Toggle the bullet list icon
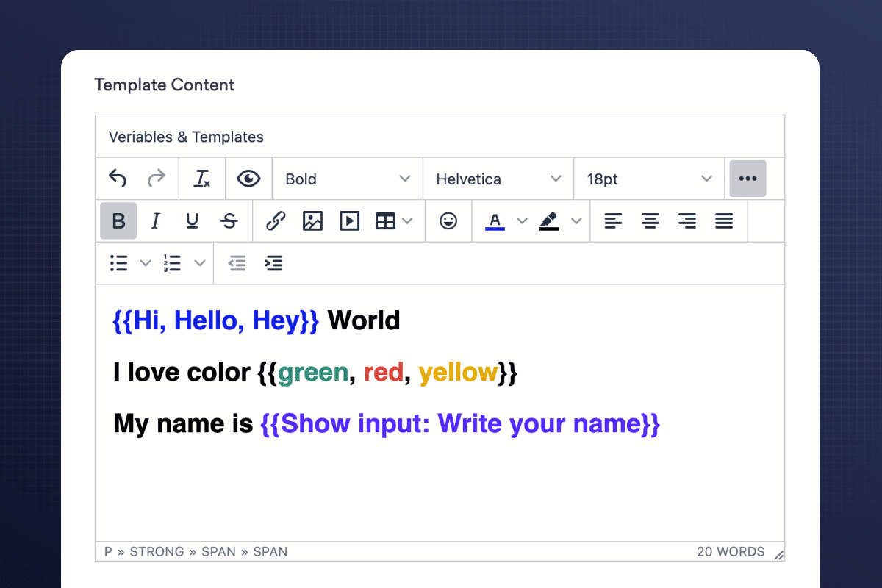This screenshot has height=588, width=882. coord(119,263)
